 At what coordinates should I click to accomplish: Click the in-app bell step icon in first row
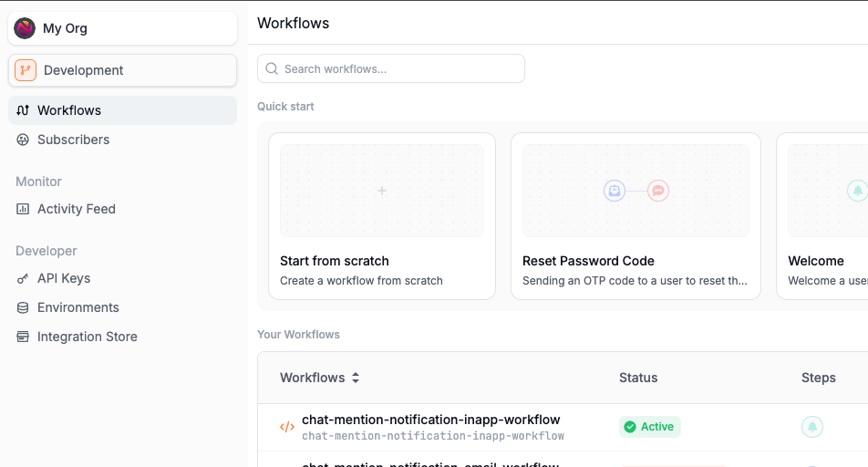pyautogui.click(x=812, y=427)
